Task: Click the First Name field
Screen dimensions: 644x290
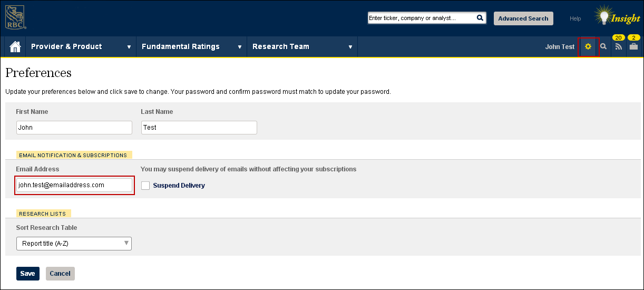Action: (74, 128)
